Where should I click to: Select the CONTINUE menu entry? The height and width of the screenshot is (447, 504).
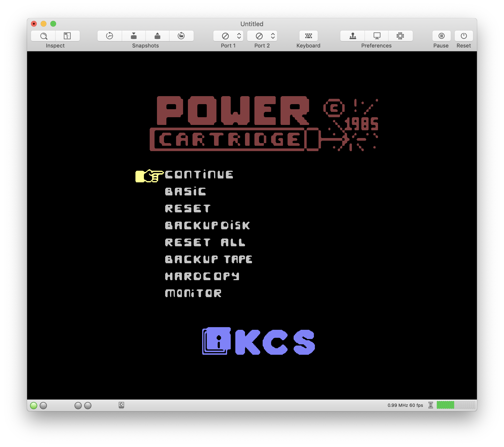pyautogui.click(x=199, y=175)
